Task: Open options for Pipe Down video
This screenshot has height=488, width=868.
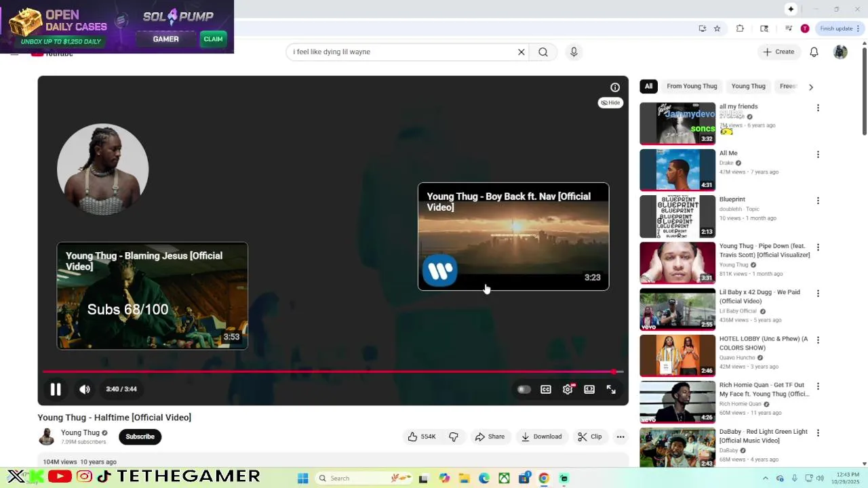Action: [818, 247]
